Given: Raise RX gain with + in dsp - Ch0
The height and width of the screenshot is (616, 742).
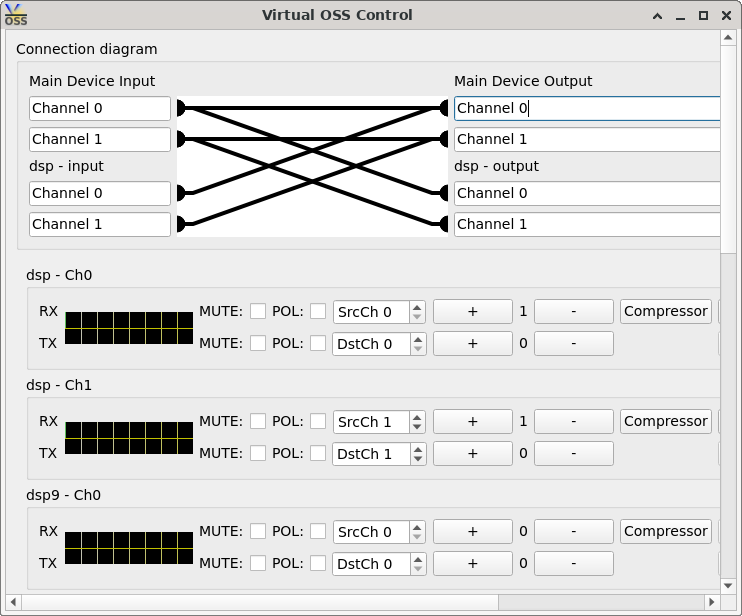Looking at the screenshot, I should coord(473,311).
